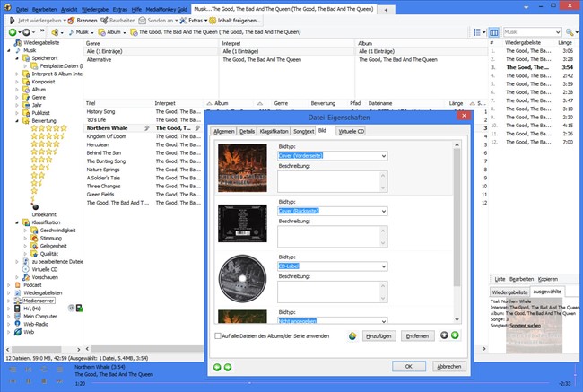
Task: Click the column browser view icon
Action: [x=493, y=32]
